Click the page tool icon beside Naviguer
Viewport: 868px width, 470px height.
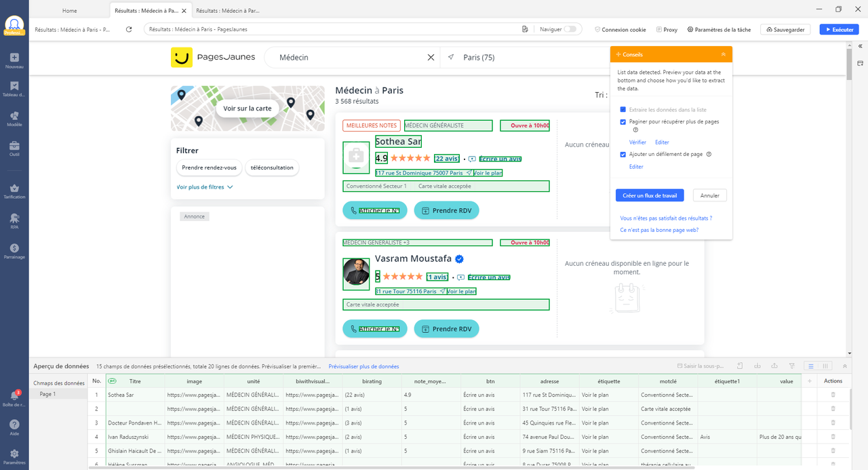(525, 29)
